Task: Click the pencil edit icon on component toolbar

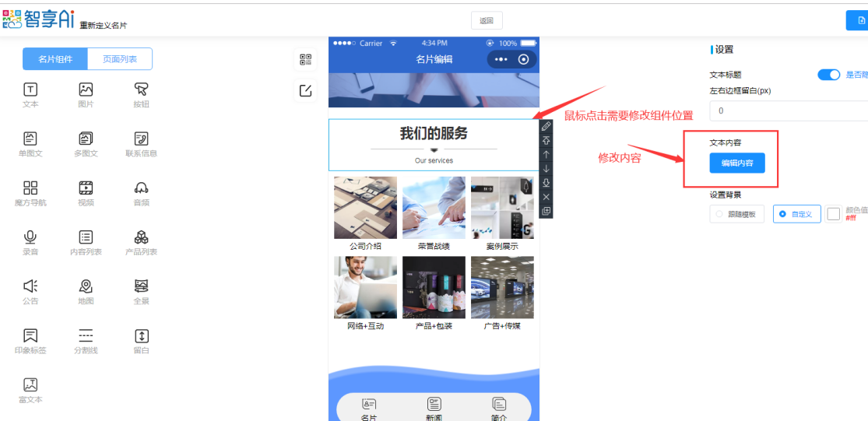Action: [x=546, y=126]
